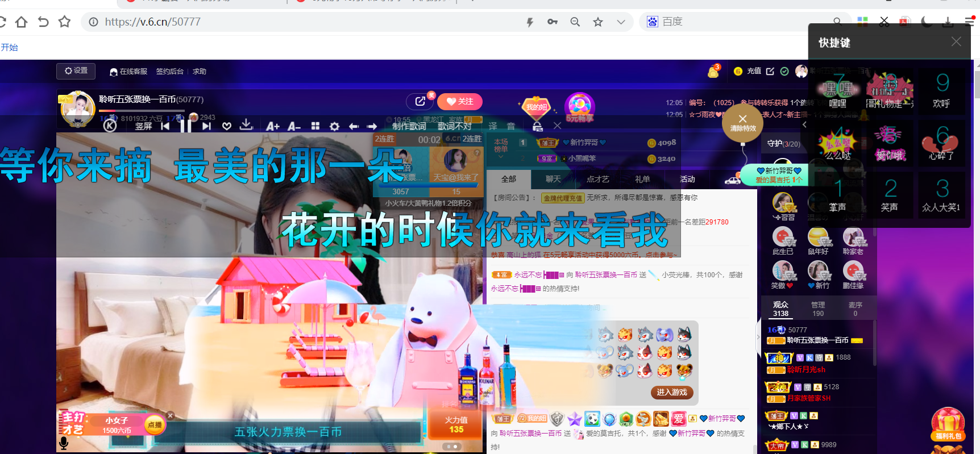Screen dimensions: 980x454
Task: Select the 点才艺 tab
Action: coord(597,179)
